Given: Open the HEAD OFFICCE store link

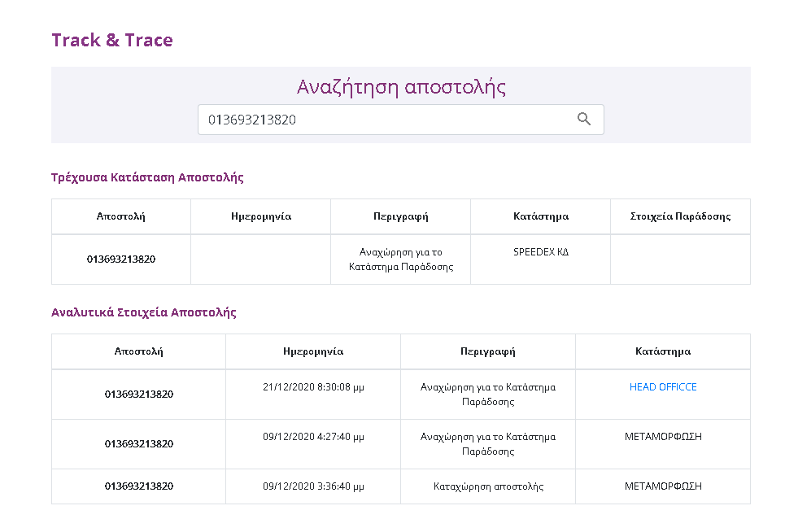Looking at the screenshot, I should 663,387.
